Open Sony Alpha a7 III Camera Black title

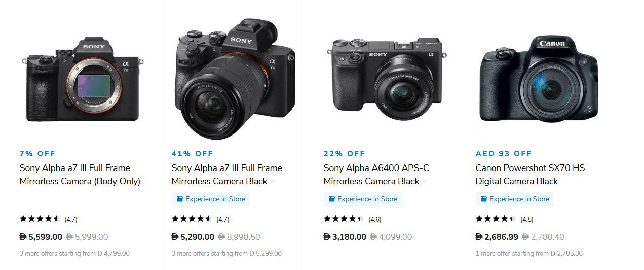[x=227, y=175]
